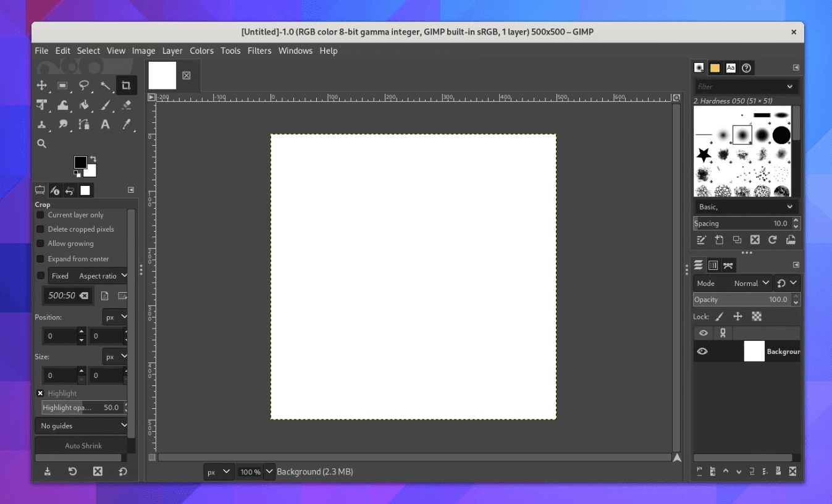Open the Filters menu

point(259,51)
